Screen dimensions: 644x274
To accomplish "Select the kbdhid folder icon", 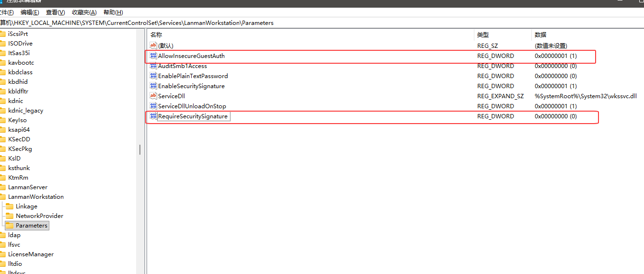I will pos(2,81).
